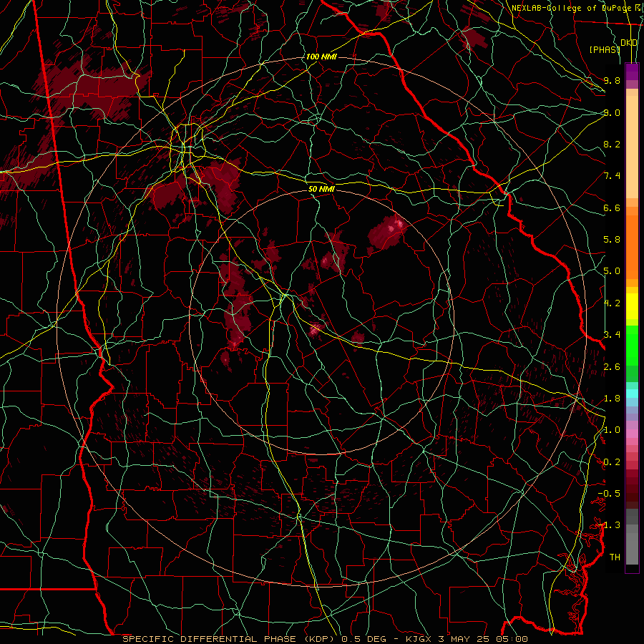Pick the yellow segment of the color bar

(x=632, y=306)
